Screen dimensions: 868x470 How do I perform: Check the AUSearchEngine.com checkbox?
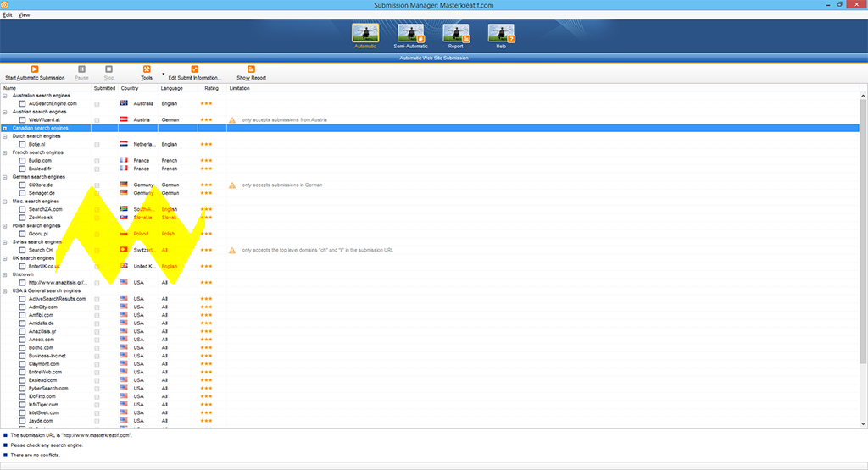point(22,103)
